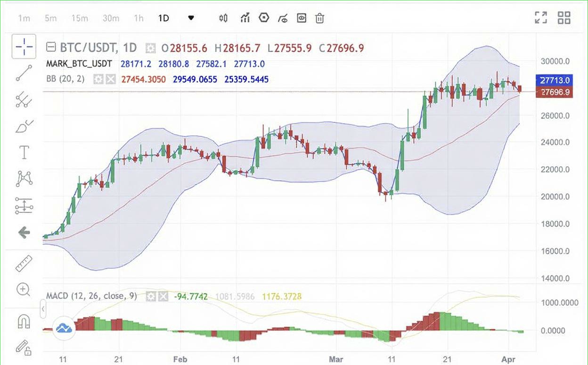Switch to the 15m timeframe
The image size is (588, 365).
[80, 18]
